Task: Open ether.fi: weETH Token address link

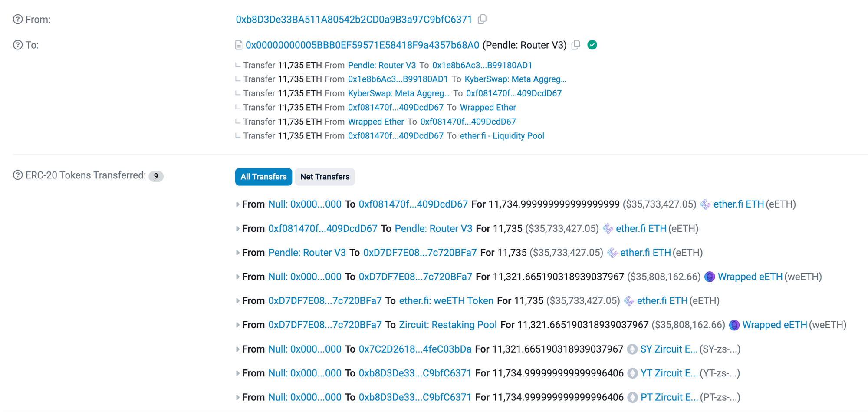Action: 446,301
